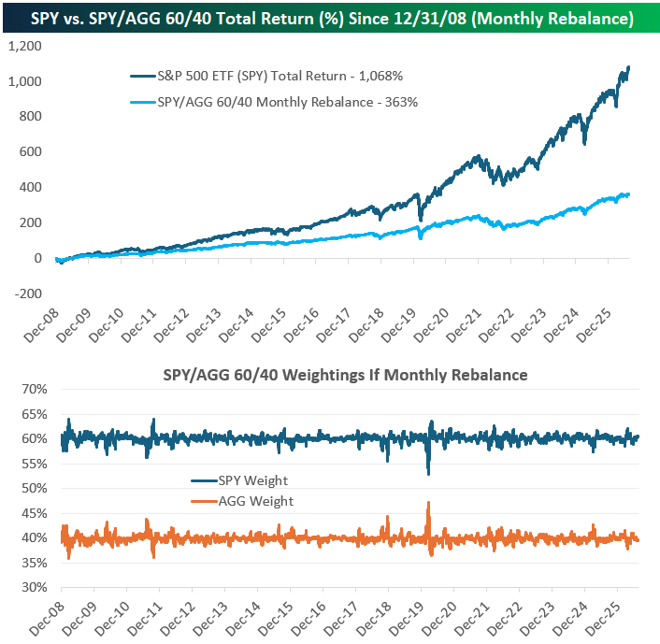The width and height of the screenshot is (660, 644).
Task: Click the 55% y-axis label
Action: tap(34, 464)
